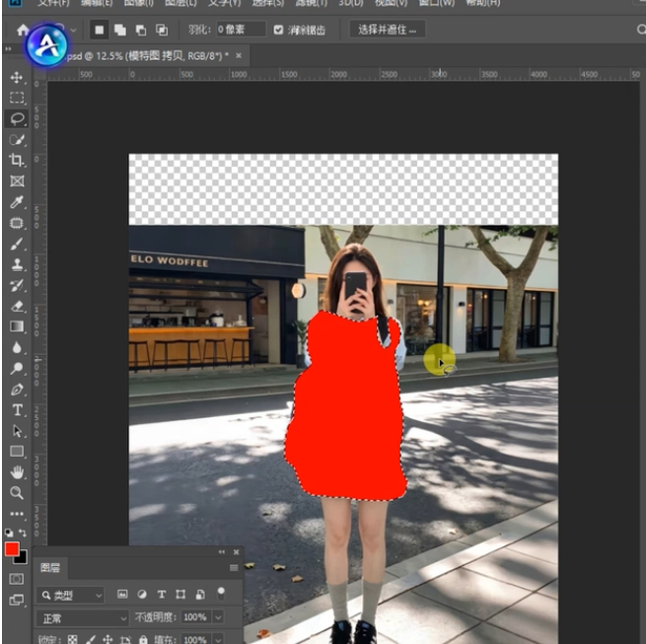Choose Intersect with Selection mode
646x644 pixels.
pyautogui.click(x=162, y=30)
